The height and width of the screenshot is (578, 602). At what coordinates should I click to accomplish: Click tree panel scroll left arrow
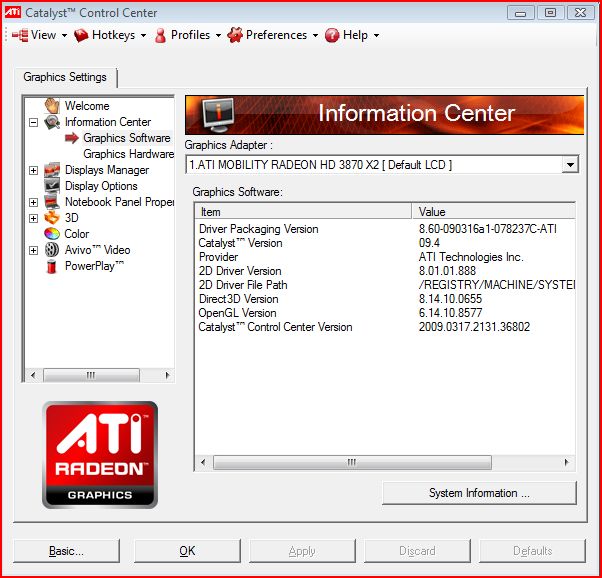(x=33, y=375)
